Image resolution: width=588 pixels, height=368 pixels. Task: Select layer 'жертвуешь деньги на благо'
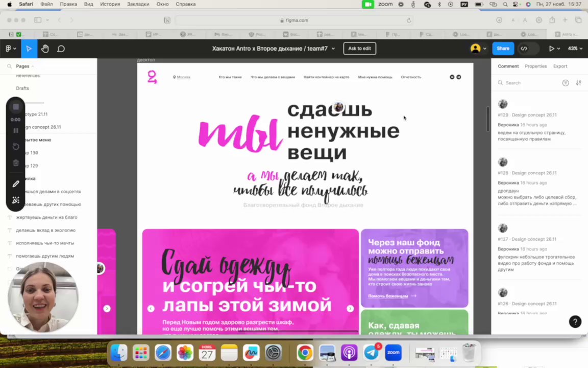tap(46, 217)
